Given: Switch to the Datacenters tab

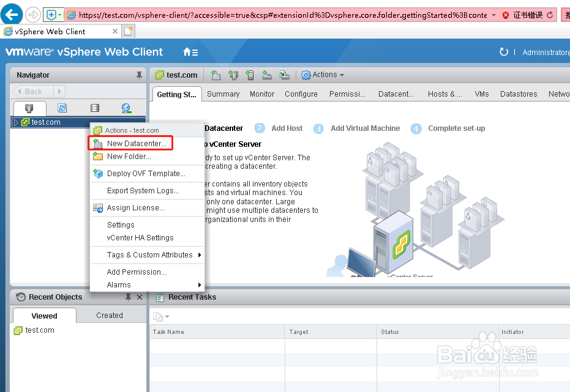Looking at the screenshot, I should pyautogui.click(x=396, y=94).
